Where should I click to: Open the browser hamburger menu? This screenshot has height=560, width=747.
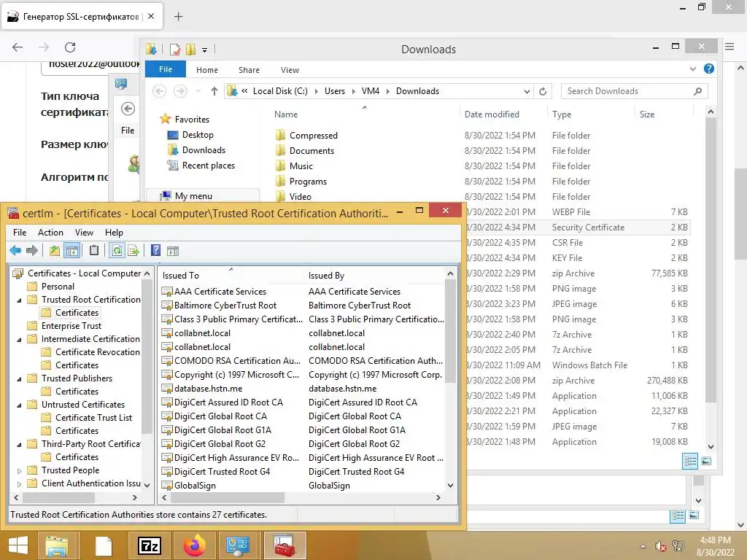coord(729,47)
